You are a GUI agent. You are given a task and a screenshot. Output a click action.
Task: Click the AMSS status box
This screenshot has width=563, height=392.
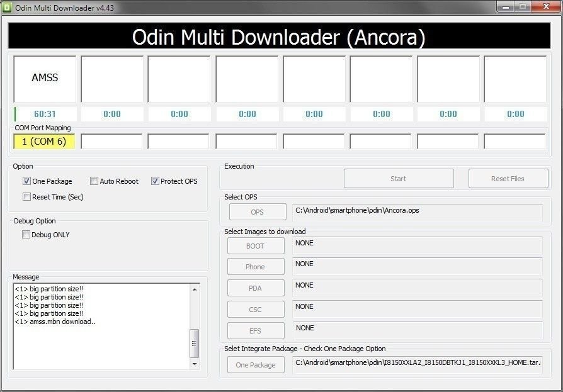[x=45, y=79]
